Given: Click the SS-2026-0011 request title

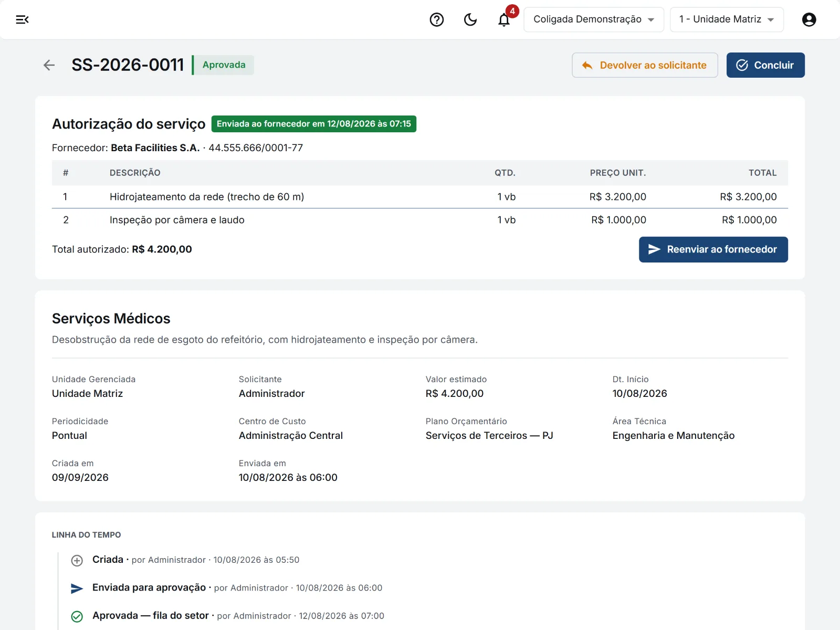Looking at the screenshot, I should tap(128, 65).
